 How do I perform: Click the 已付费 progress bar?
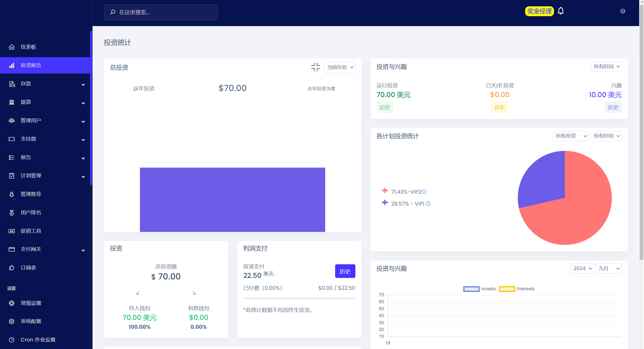tap(299, 298)
